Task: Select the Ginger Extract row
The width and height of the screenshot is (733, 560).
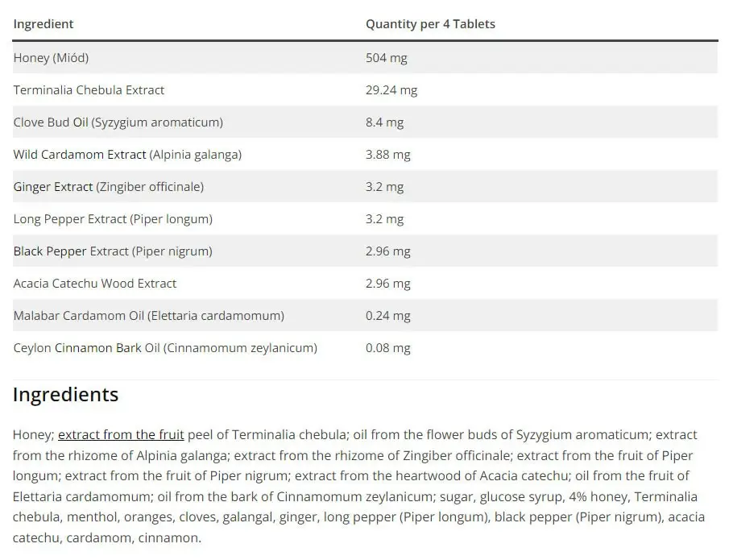Action: coord(365,187)
